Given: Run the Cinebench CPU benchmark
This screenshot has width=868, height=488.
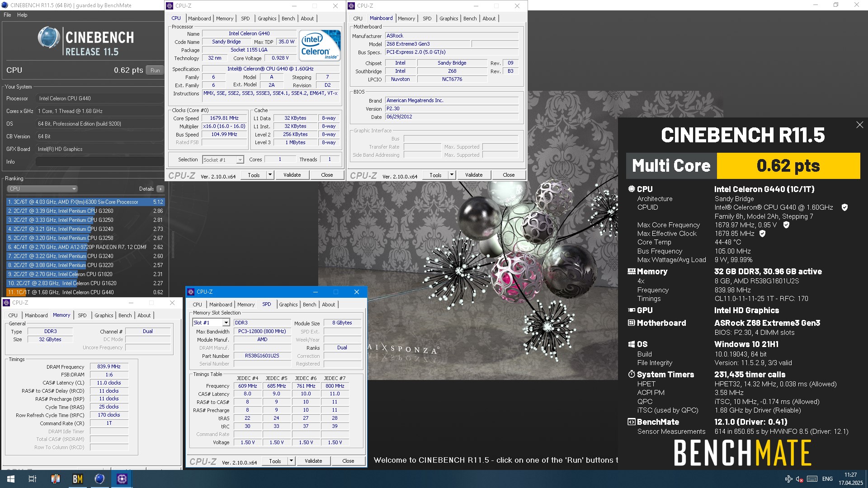Looking at the screenshot, I should click(155, 70).
